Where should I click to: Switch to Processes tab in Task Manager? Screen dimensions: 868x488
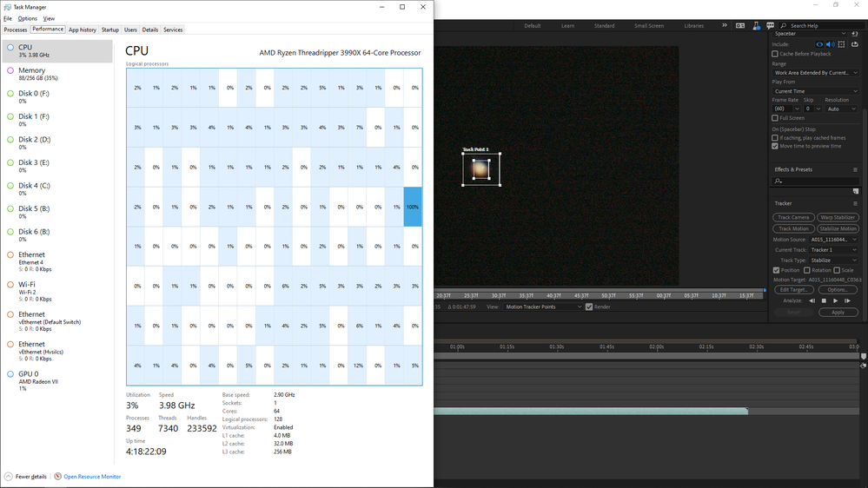point(16,30)
